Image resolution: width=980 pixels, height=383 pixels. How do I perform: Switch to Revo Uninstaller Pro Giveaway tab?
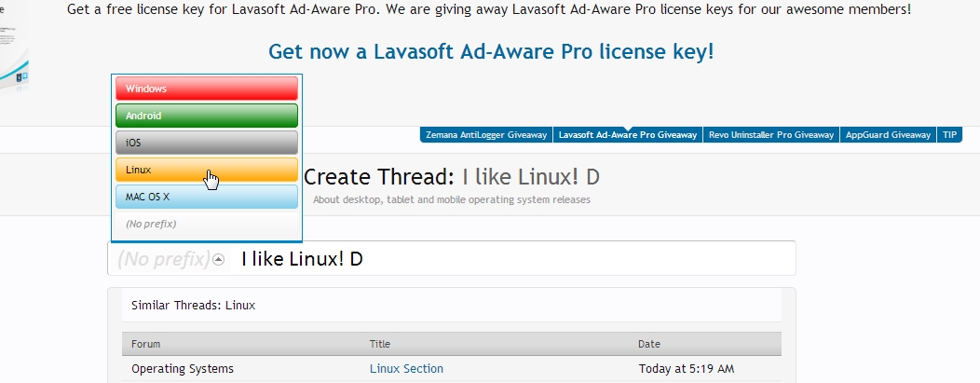point(771,135)
